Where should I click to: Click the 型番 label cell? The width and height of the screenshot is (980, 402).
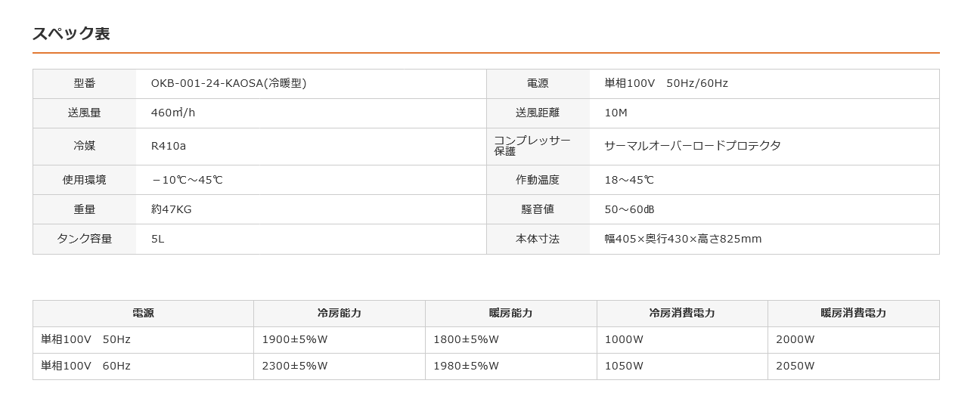(85, 83)
